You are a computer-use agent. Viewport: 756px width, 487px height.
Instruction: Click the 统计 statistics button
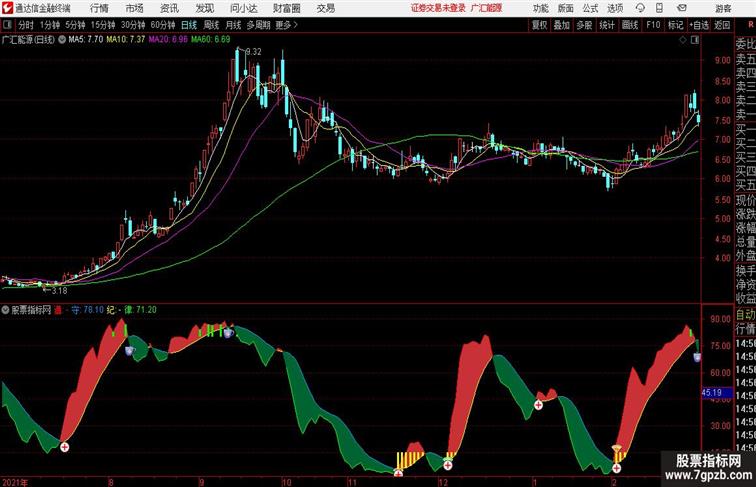coord(607,25)
